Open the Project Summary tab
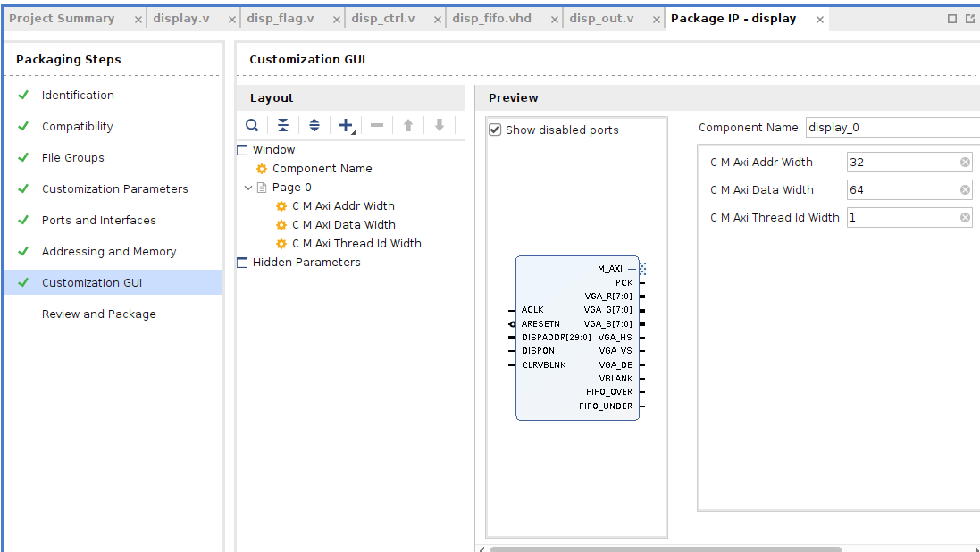 click(62, 19)
